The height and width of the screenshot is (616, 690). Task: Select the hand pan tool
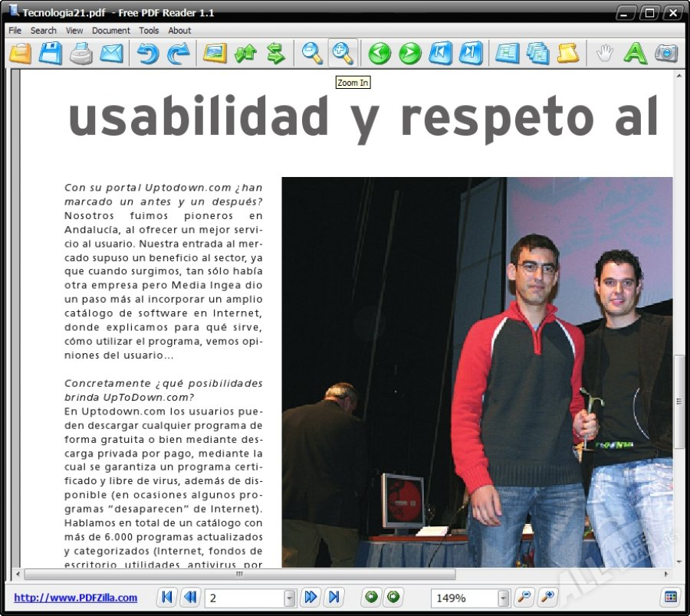pos(605,53)
